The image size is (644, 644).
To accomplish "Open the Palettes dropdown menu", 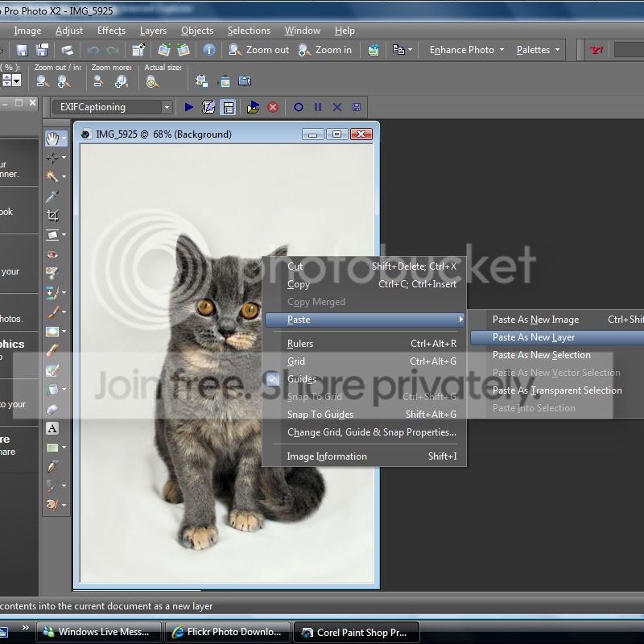I will coord(538,50).
